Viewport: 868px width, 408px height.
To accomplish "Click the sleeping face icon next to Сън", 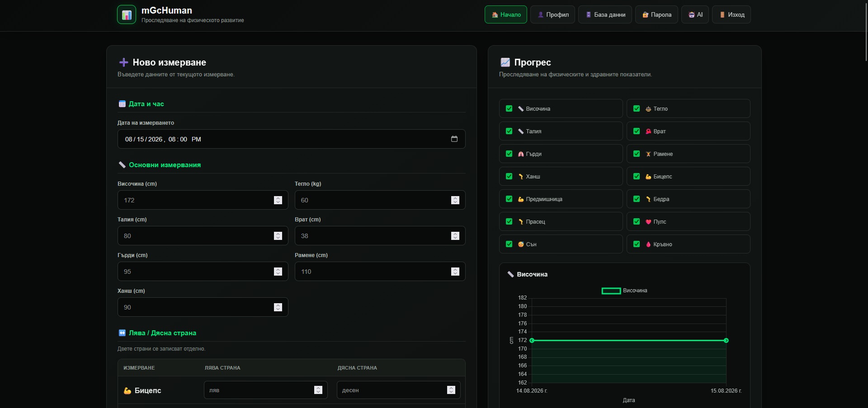I will [521, 244].
